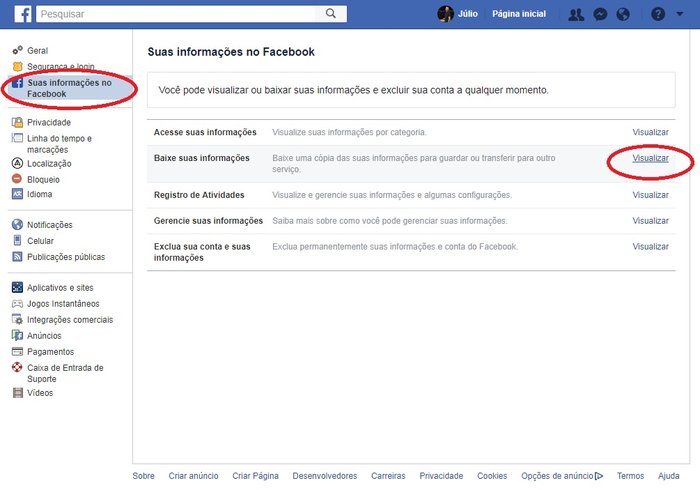Click Visualizar for Exclua sua conta
700x490 pixels.
(650, 246)
